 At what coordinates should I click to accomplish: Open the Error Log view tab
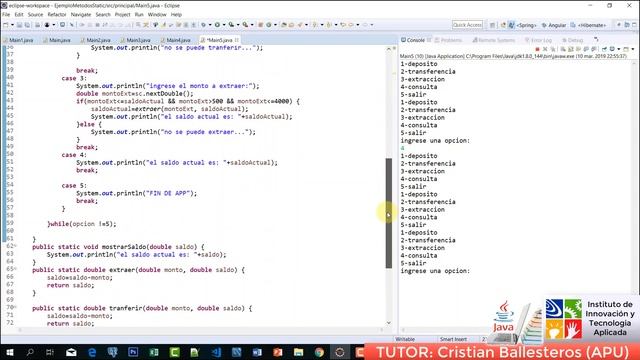coord(538,40)
